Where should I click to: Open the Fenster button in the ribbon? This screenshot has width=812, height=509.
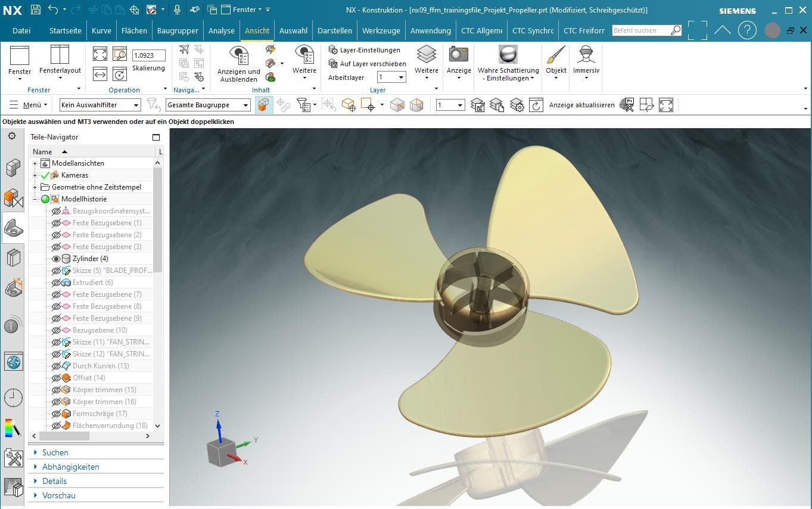point(20,63)
